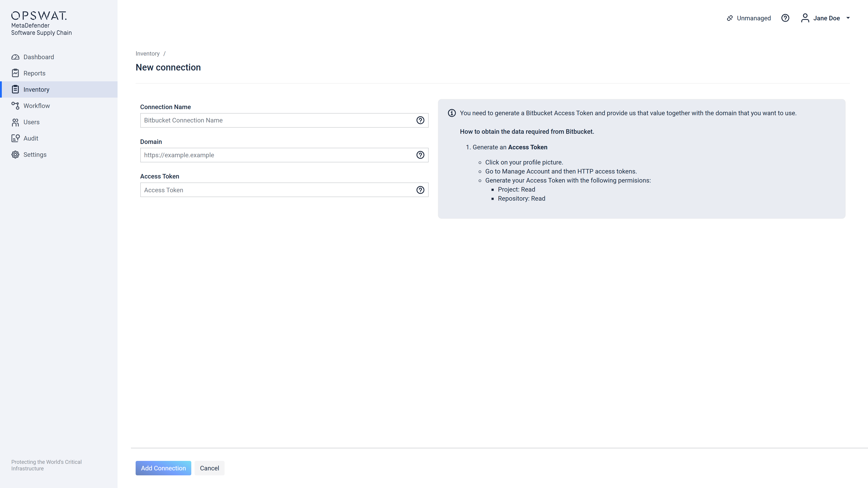This screenshot has height=488, width=868.
Task: Open help for Access Token field
Action: pyautogui.click(x=420, y=190)
